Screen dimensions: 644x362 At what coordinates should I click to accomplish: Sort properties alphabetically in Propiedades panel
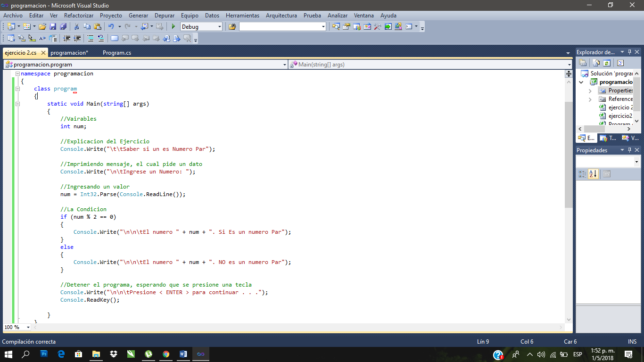coord(593,174)
